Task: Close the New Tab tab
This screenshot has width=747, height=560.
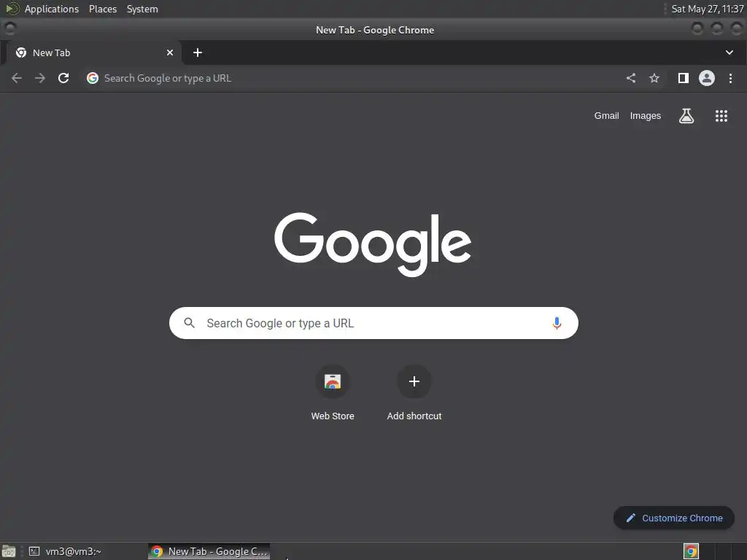Action: coord(169,52)
